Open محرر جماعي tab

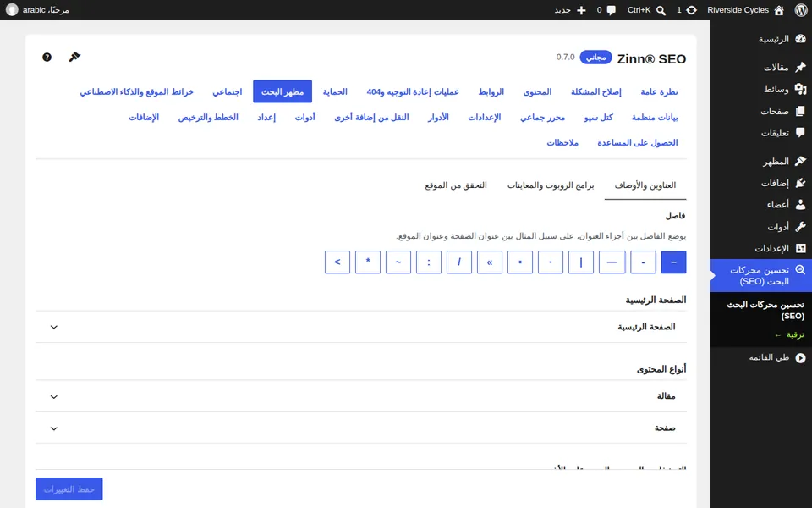point(543,117)
